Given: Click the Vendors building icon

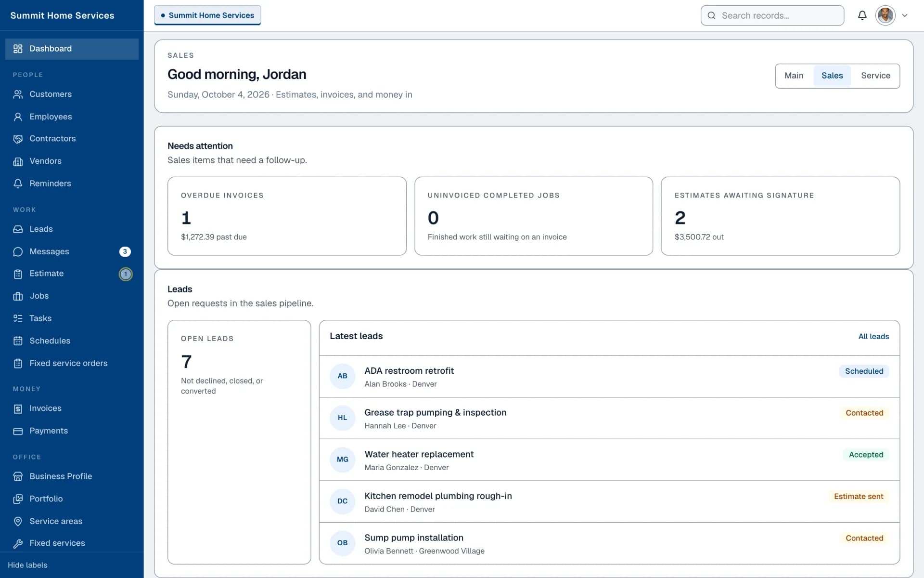Looking at the screenshot, I should (18, 161).
